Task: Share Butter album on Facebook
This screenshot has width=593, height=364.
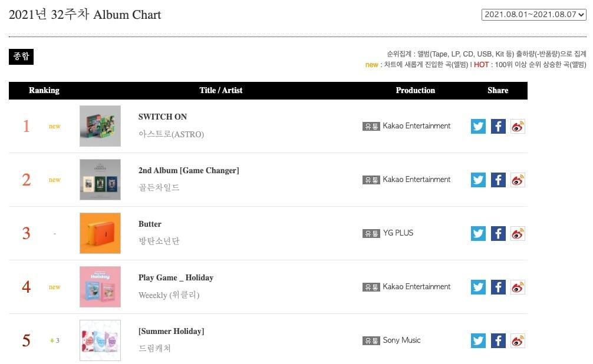Action: [x=498, y=233]
